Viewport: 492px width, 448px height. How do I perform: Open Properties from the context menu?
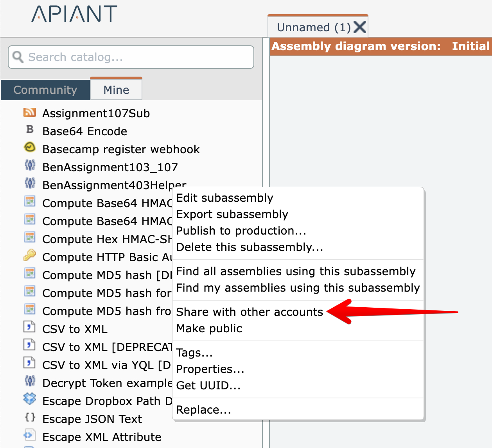click(x=210, y=369)
